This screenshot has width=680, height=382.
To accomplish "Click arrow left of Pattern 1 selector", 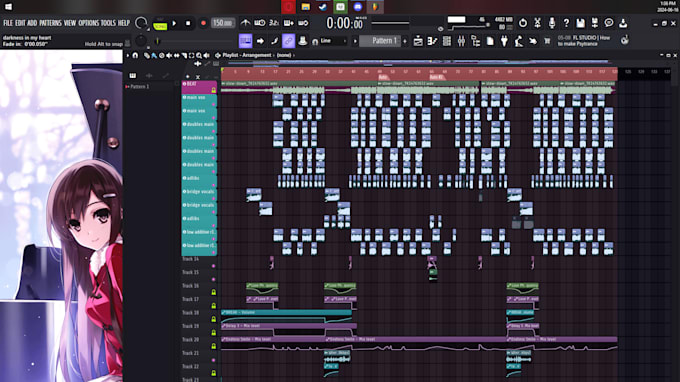I will pyautogui.click(x=355, y=41).
